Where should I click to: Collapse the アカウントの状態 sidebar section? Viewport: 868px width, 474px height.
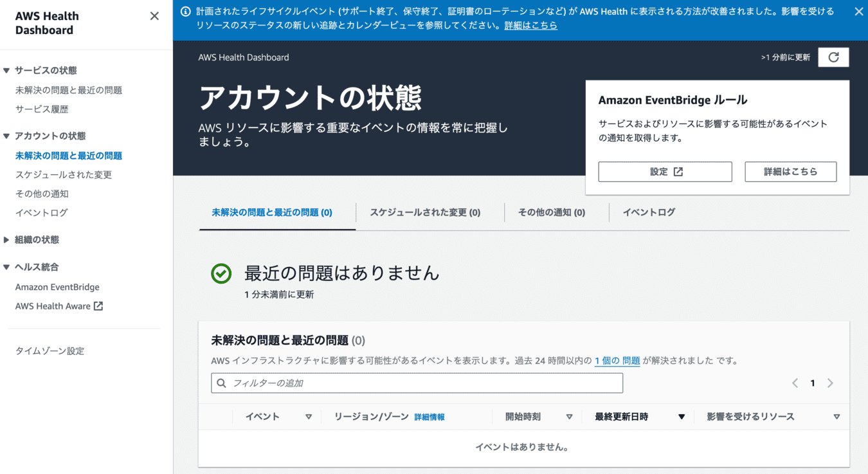click(x=7, y=136)
